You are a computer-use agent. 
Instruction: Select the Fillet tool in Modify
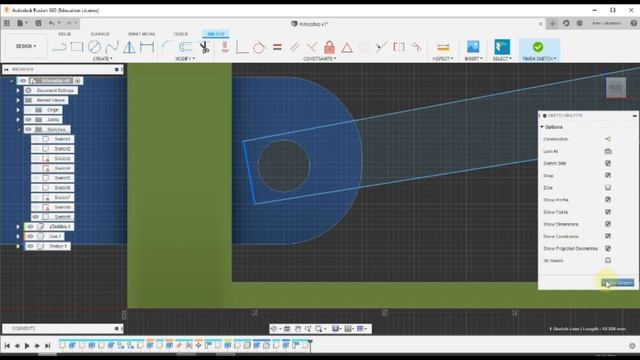click(167, 47)
